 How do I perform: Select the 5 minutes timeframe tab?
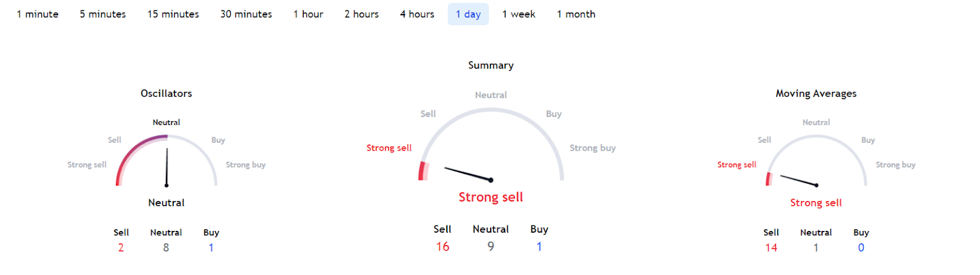102,14
